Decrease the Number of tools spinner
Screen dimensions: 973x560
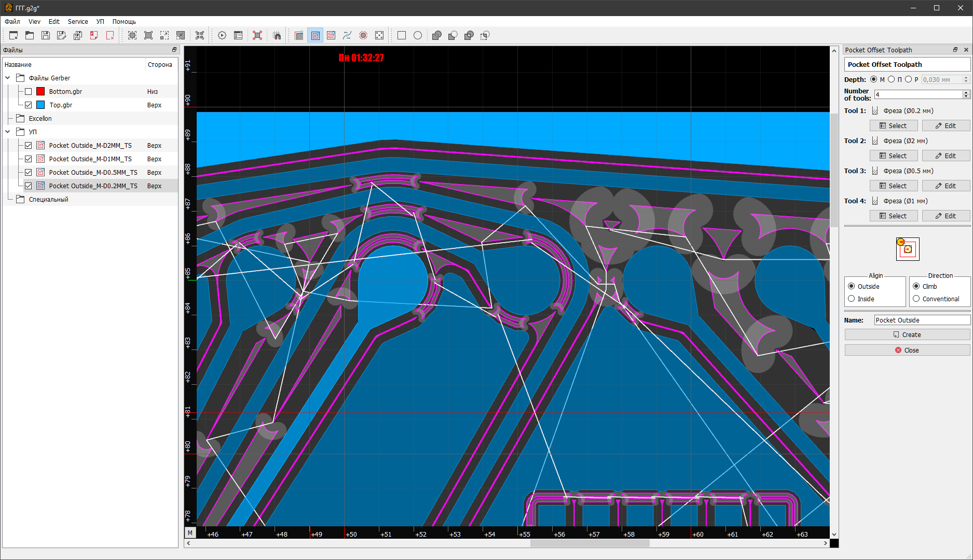coord(966,96)
